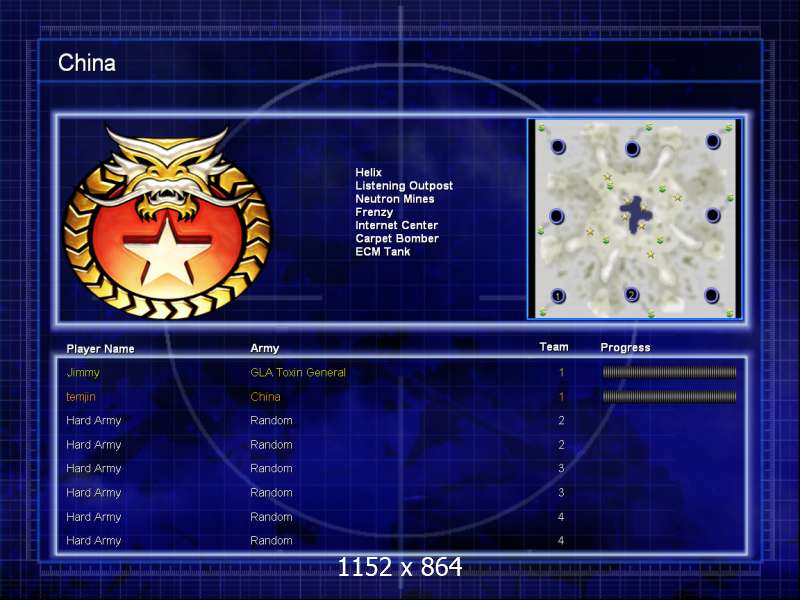Click temjin's 'China' army cell
800x600 pixels.
coord(265,396)
